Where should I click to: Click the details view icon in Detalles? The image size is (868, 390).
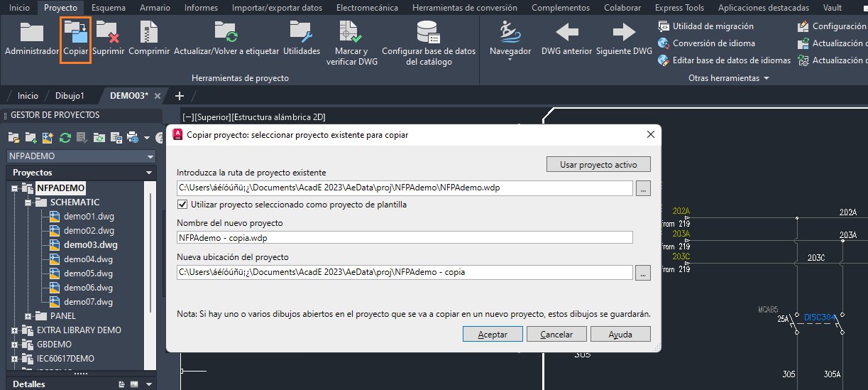click(121, 384)
